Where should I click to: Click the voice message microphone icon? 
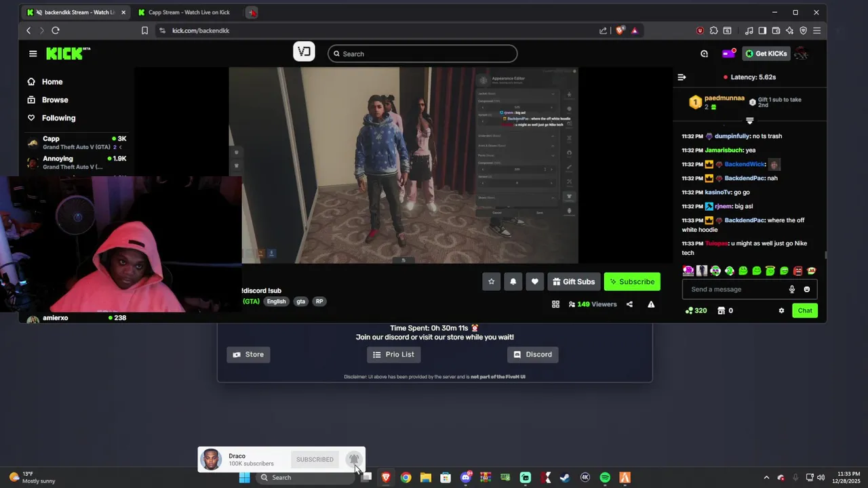(x=792, y=289)
